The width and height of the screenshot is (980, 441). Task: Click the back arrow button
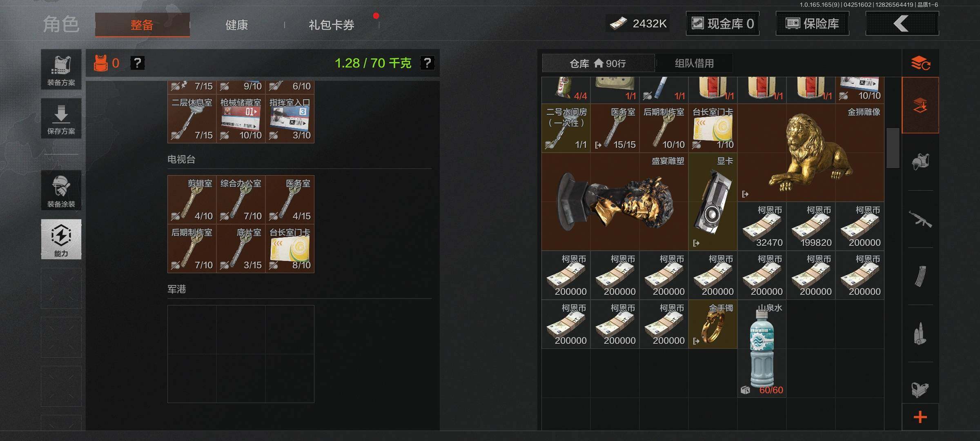click(x=902, y=24)
